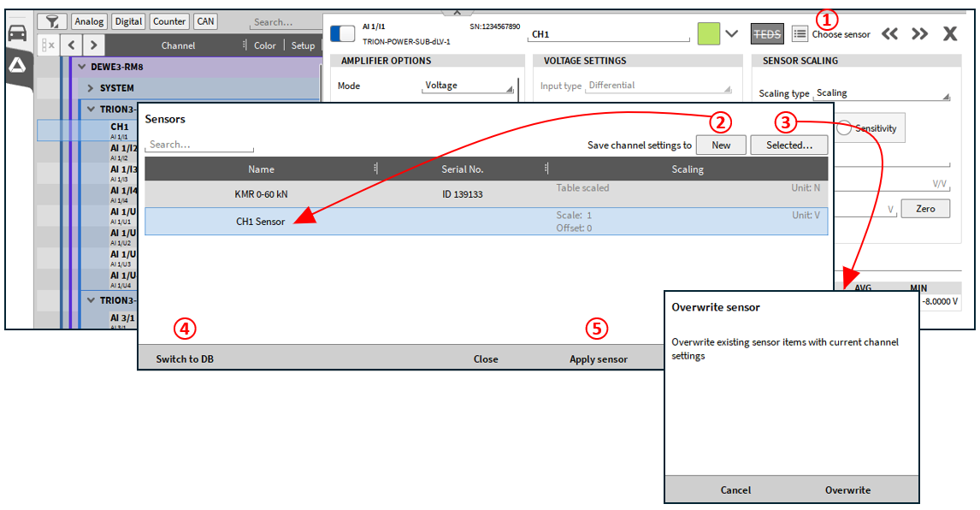Image resolution: width=980 pixels, height=510 pixels.
Task: Click the left arrow in channel header
Action: pos(72,45)
